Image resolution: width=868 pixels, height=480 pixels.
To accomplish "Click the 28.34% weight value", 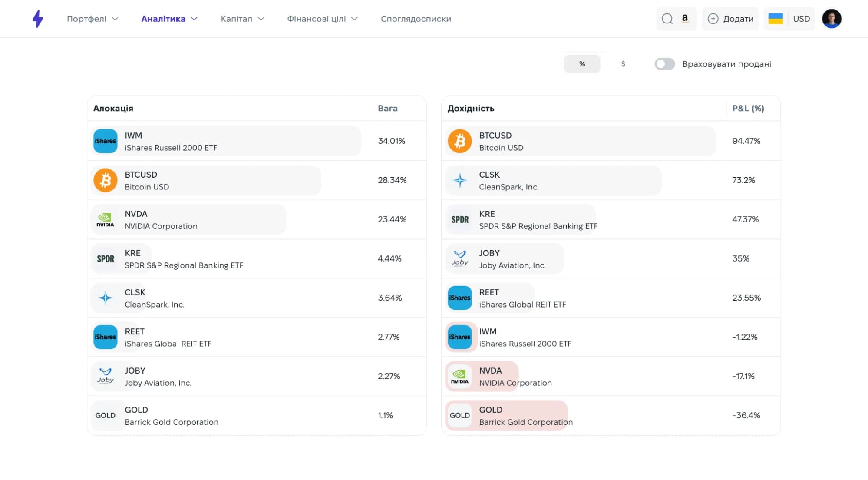I will [392, 180].
